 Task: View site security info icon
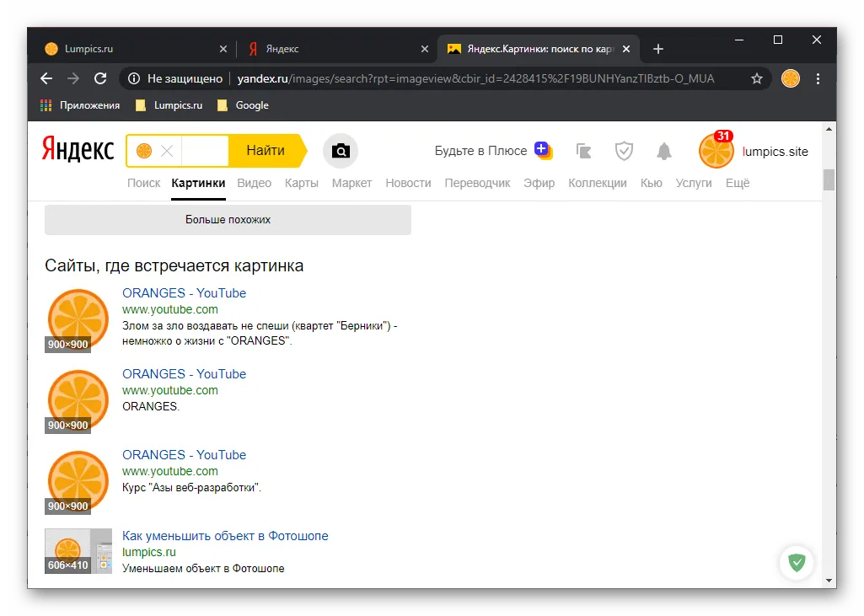pyautogui.click(x=133, y=79)
